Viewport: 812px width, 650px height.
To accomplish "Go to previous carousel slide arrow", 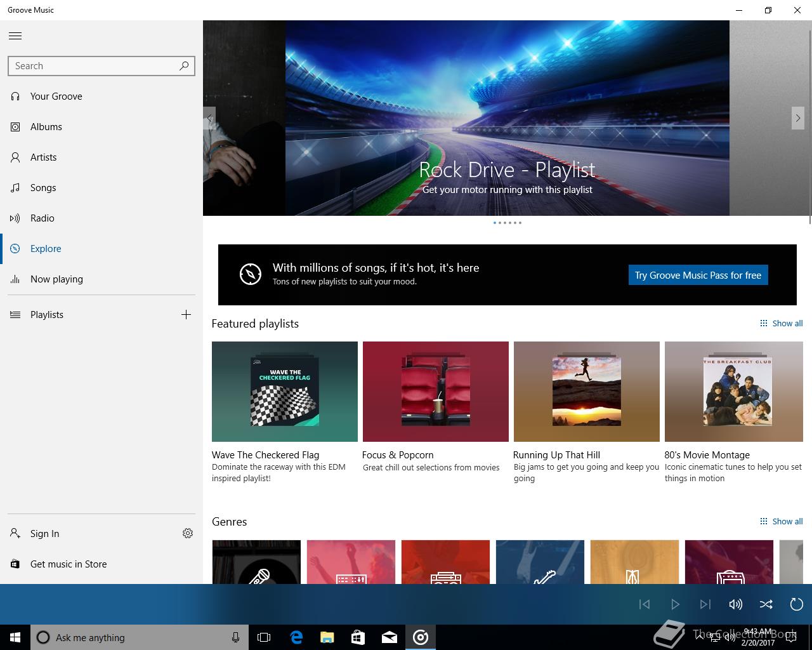I will pyautogui.click(x=209, y=118).
